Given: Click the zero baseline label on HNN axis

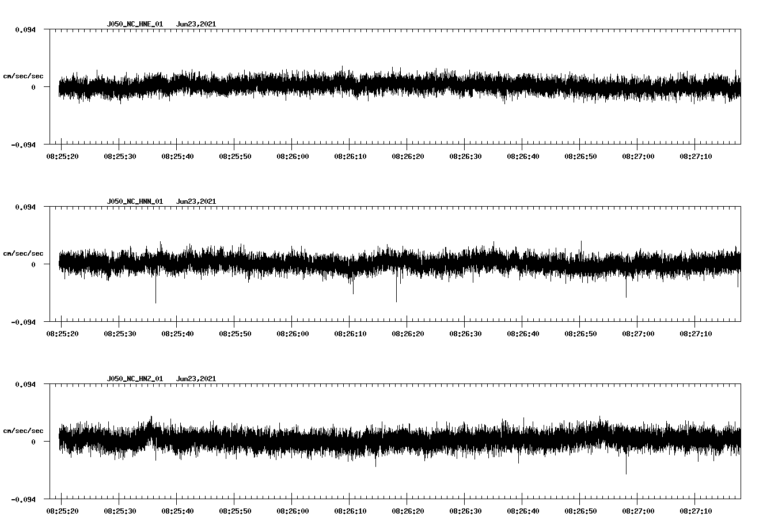Looking at the screenshot, I should point(33,264).
